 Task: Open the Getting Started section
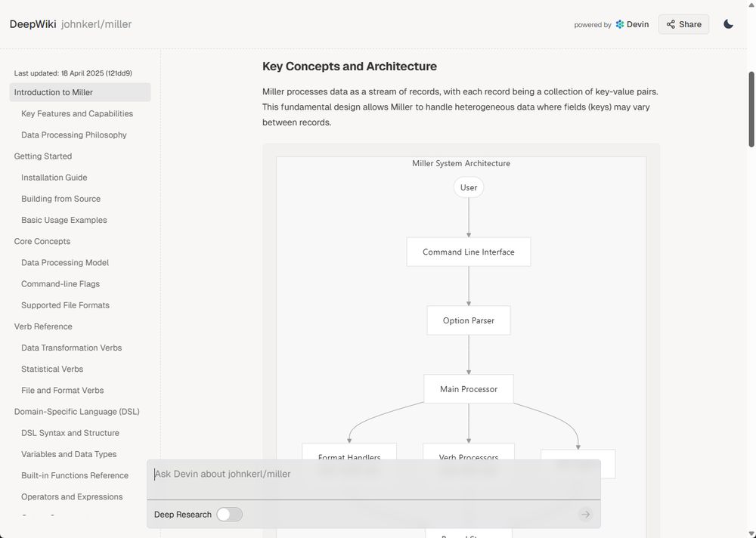coord(43,156)
